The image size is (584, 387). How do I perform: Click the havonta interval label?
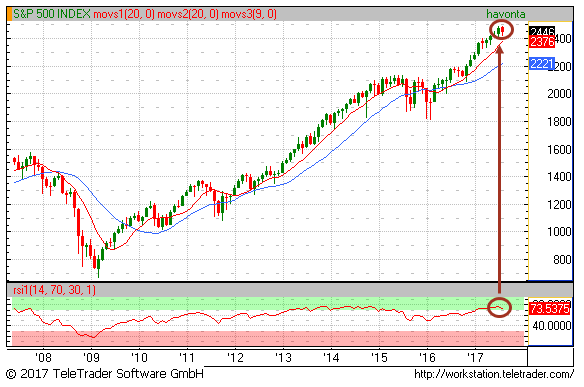(505, 14)
